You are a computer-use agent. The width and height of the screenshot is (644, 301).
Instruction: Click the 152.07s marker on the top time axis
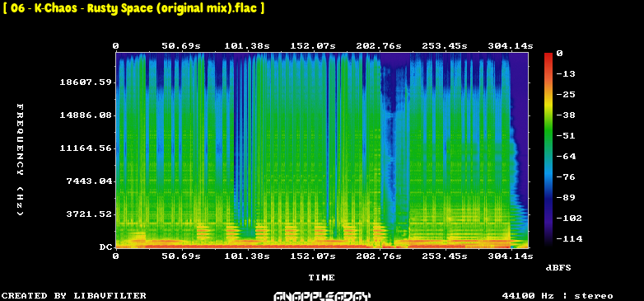pos(313,46)
